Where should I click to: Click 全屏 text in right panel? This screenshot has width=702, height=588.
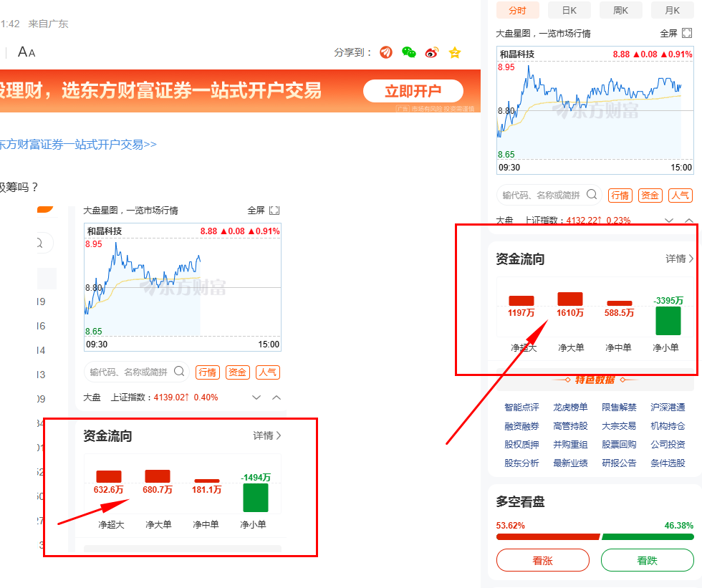tap(668, 34)
